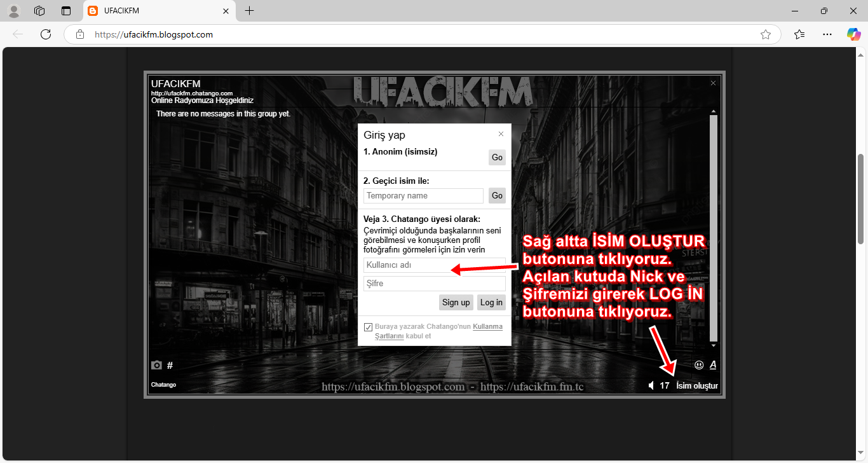Focus the address bar with ufacikfm.blogspot.com
This screenshot has width=868, height=463.
click(x=423, y=34)
